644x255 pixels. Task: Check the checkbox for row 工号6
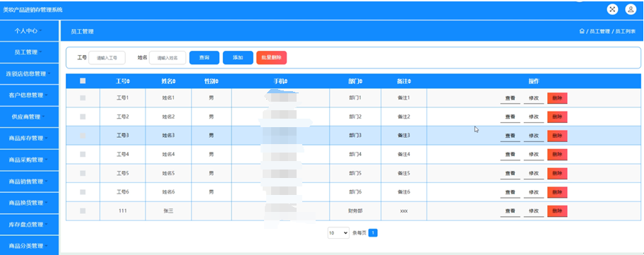(x=83, y=191)
